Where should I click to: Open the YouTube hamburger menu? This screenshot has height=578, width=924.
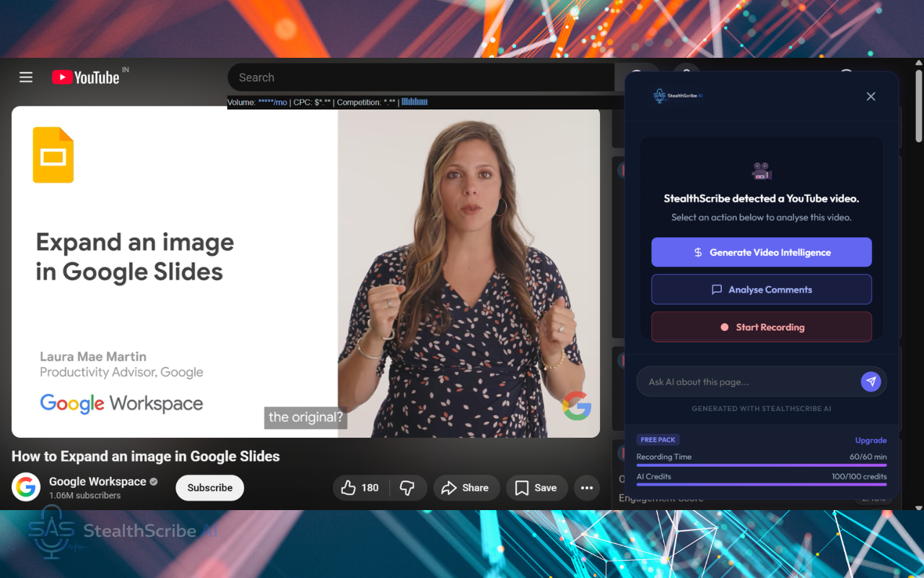pos(26,77)
